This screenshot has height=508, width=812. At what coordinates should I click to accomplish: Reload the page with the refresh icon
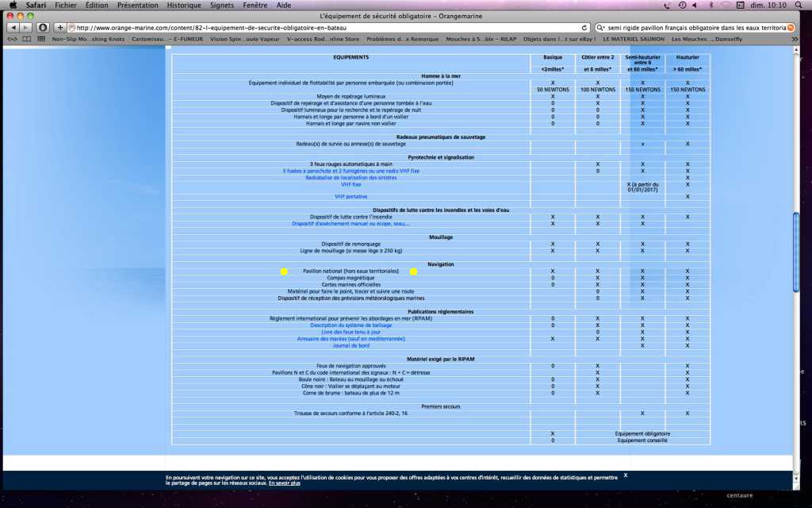584,27
